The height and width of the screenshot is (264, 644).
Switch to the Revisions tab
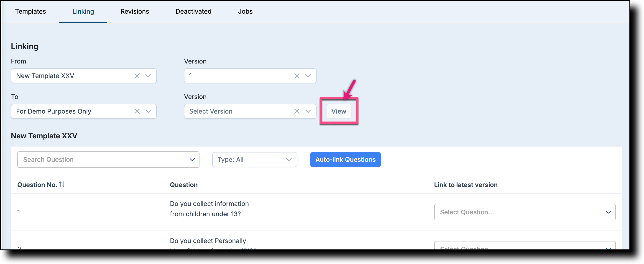pos(135,11)
